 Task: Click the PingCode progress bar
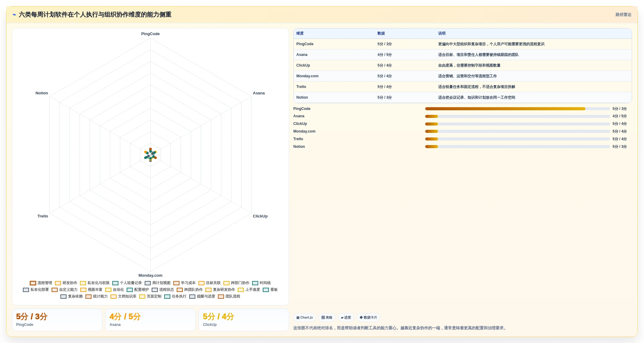(517, 109)
